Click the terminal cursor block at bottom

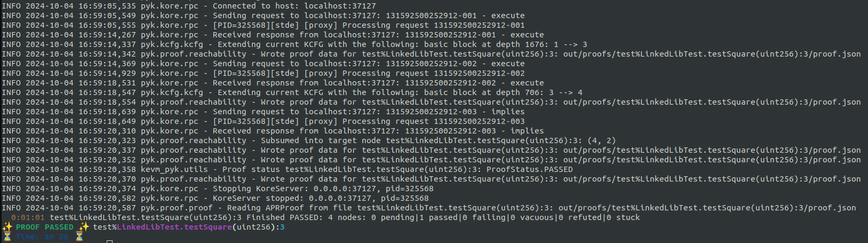click(109, 241)
